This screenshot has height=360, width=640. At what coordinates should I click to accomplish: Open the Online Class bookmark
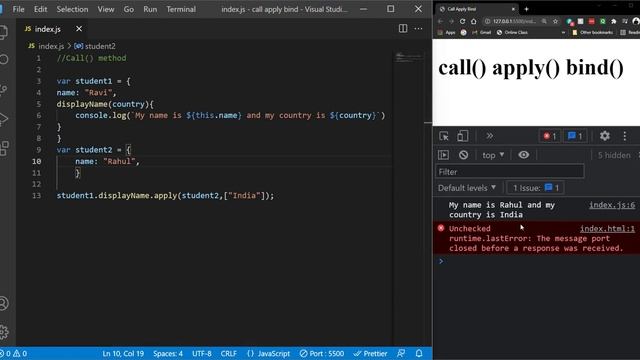[x=512, y=32]
